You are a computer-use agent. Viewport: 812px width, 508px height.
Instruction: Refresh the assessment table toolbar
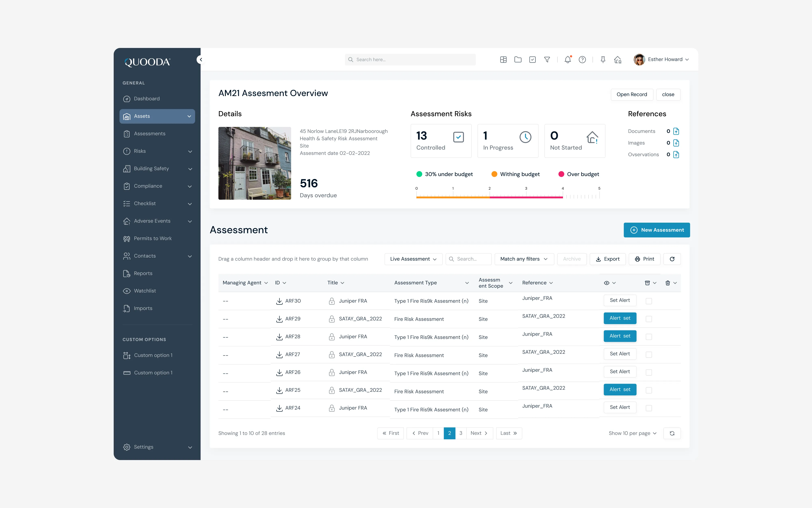click(x=672, y=259)
